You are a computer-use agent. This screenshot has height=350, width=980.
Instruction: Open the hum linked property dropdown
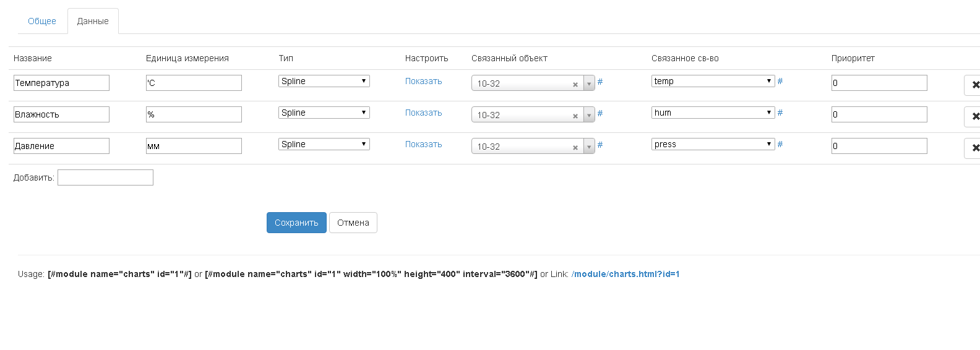(x=713, y=113)
